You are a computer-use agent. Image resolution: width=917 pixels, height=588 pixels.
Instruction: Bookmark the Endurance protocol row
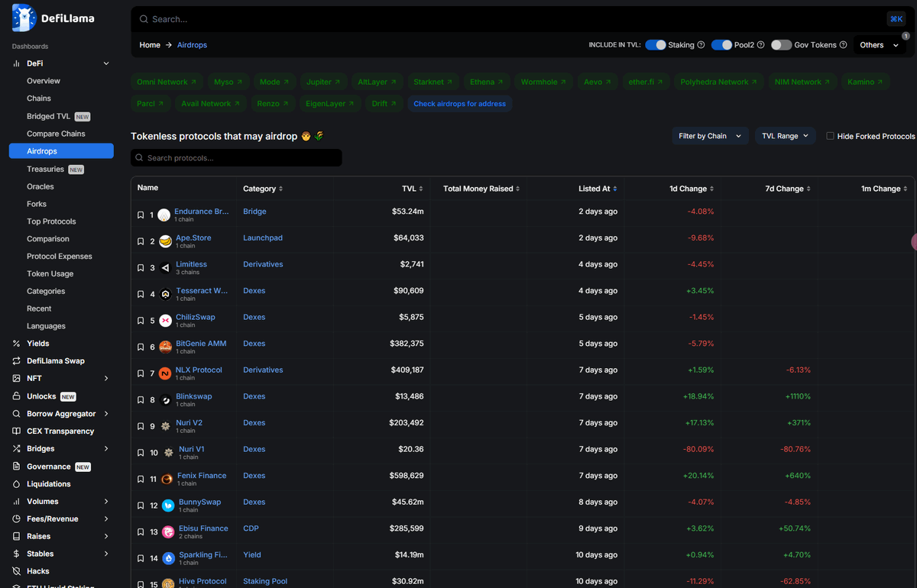141,215
